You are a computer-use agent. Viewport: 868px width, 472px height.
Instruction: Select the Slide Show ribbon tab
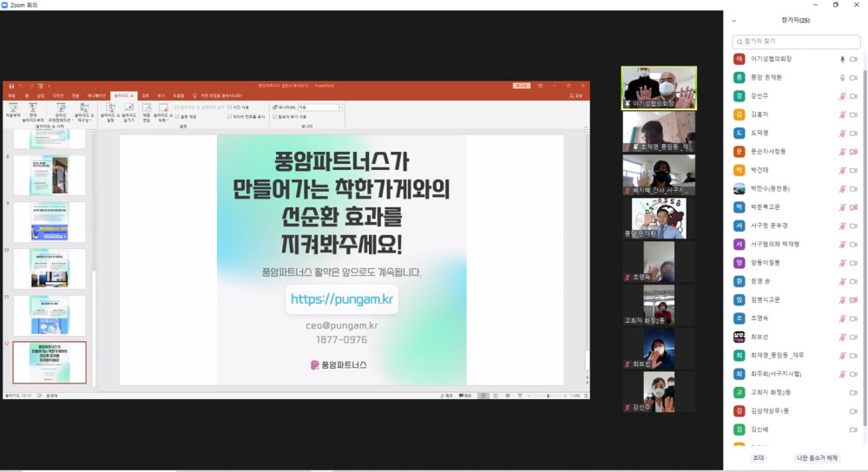pyautogui.click(x=123, y=95)
